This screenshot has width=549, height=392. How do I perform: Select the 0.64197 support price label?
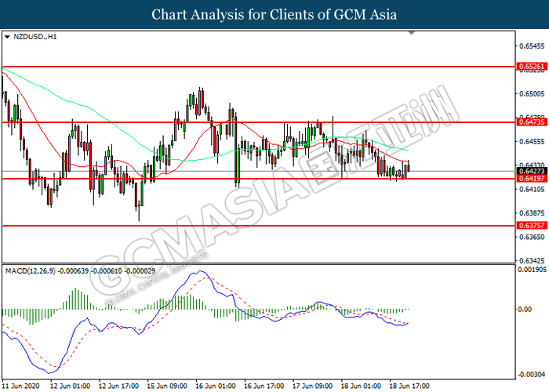pyautogui.click(x=532, y=179)
